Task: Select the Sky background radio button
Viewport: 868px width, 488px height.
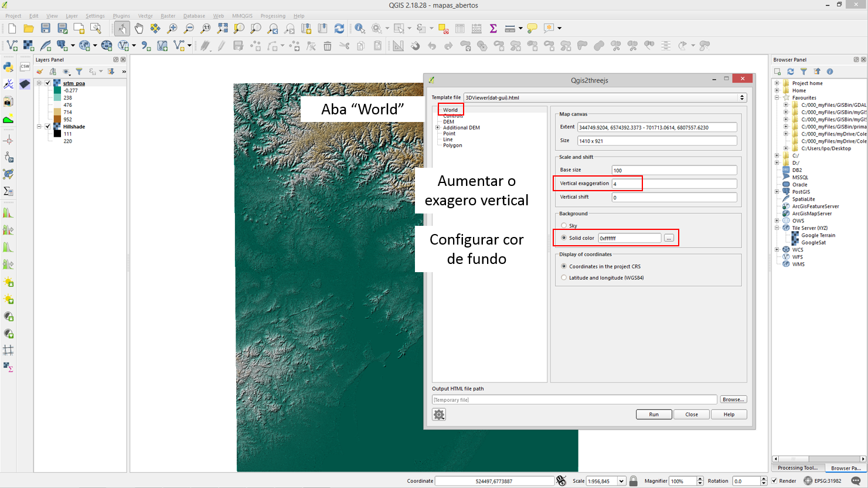Action: pyautogui.click(x=564, y=226)
